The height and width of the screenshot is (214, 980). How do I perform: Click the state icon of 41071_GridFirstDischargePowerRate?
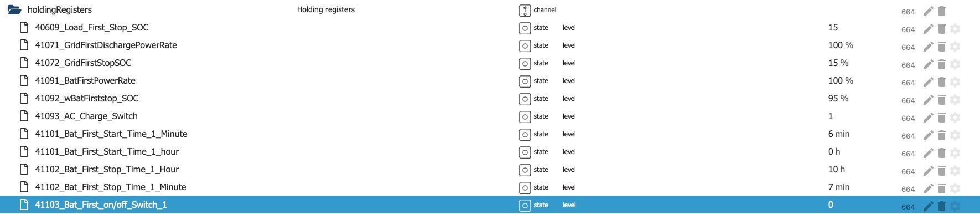[x=525, y=45]
